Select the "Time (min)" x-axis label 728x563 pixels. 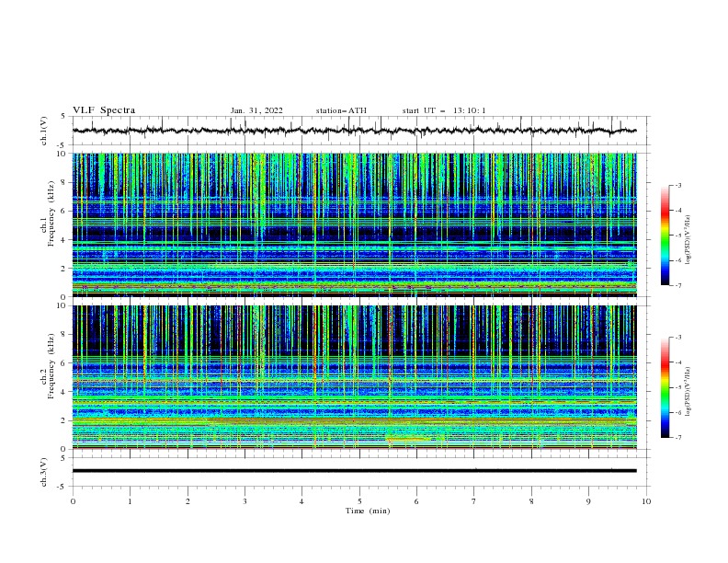tap(368, 511)
